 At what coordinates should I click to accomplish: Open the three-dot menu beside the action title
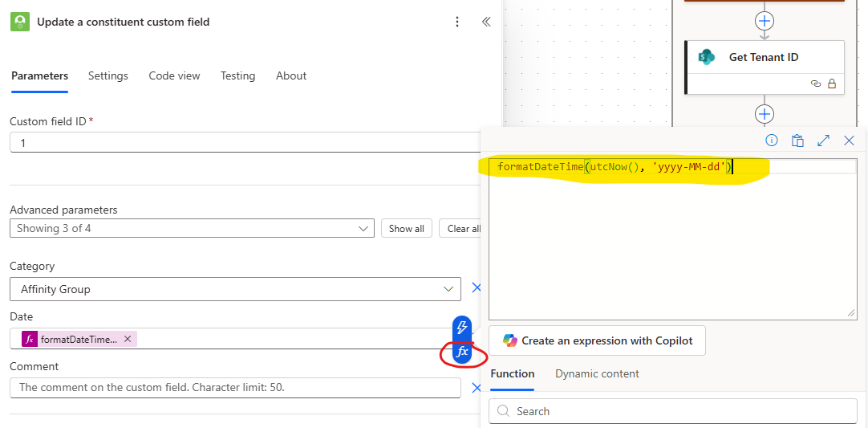[456, 22]
